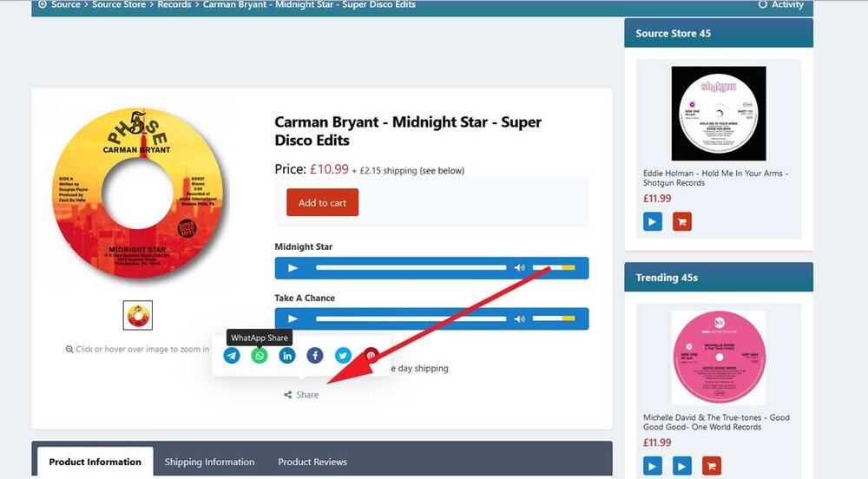868x479 pixels.
Task: Open the Activity link
Action: [x=787, y=4]
